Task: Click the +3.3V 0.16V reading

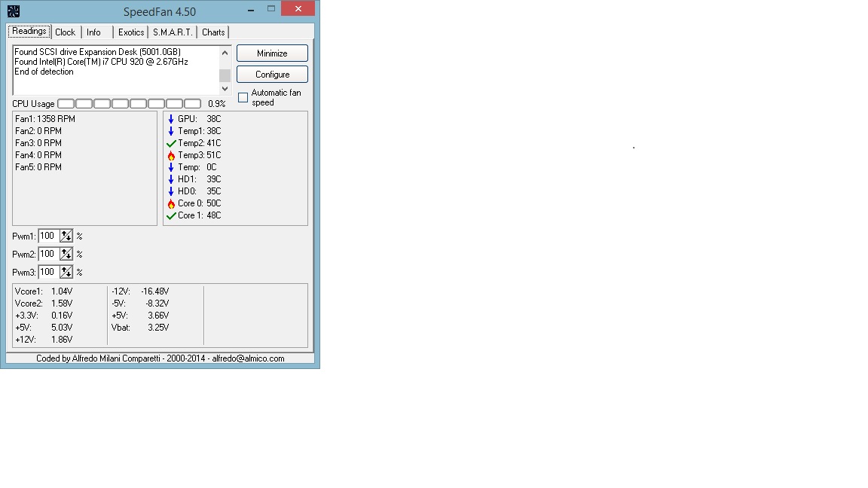Action: (x=44, y=316)
